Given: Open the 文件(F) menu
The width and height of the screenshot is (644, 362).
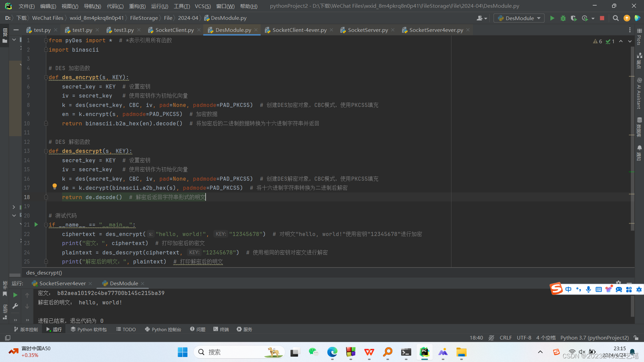Looking at the screenshot, I should tap(26, 6).
